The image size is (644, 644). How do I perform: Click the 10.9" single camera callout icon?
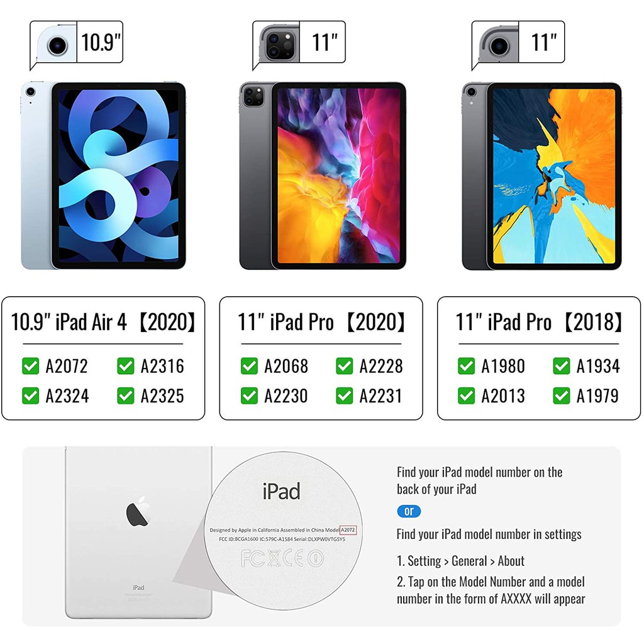coord(57,43)
